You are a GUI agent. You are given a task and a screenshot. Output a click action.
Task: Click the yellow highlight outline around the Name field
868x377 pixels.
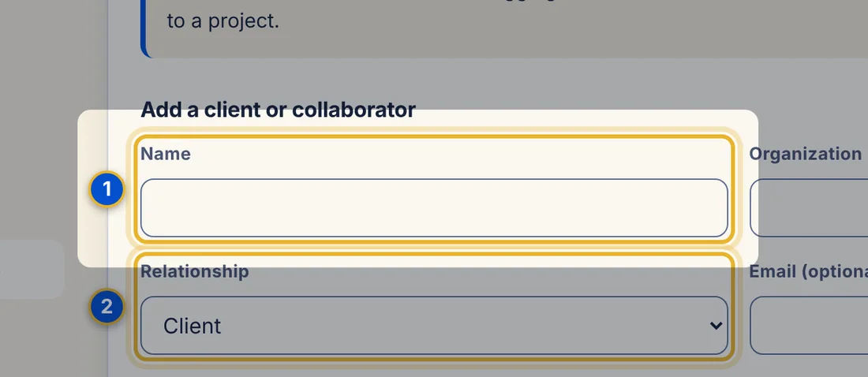pos(435,136)
